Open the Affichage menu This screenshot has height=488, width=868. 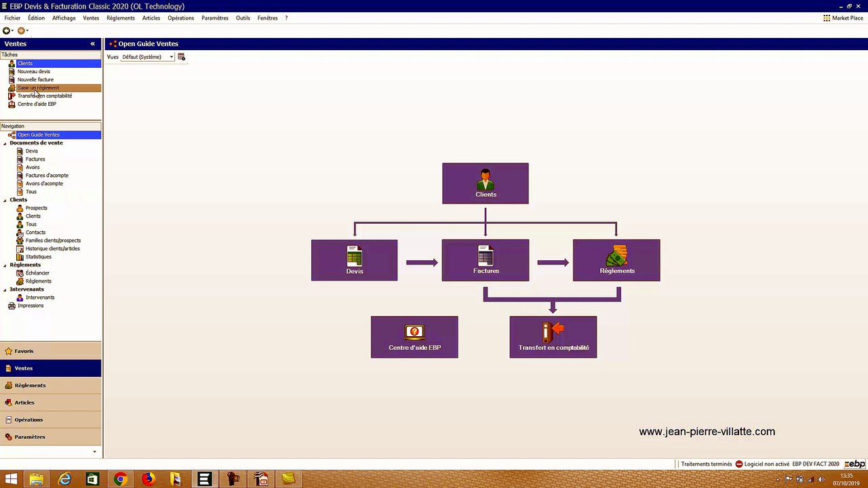coord(64,18)
